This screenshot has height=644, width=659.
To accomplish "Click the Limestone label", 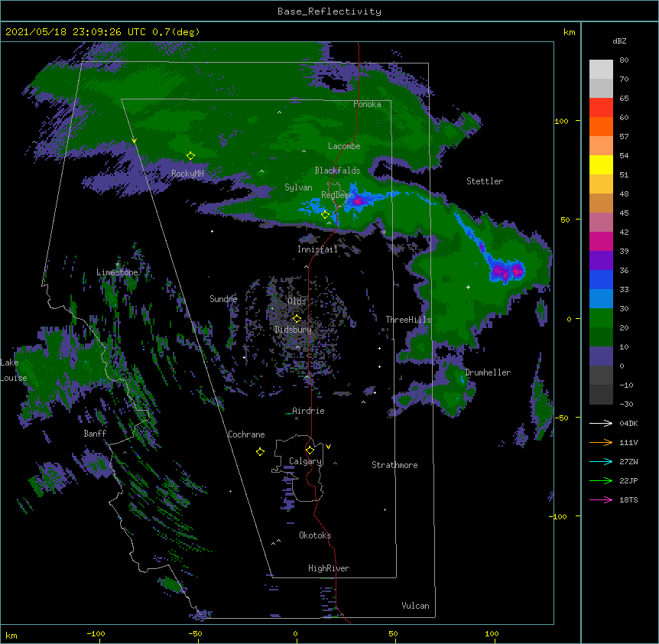I will (117, 272).
